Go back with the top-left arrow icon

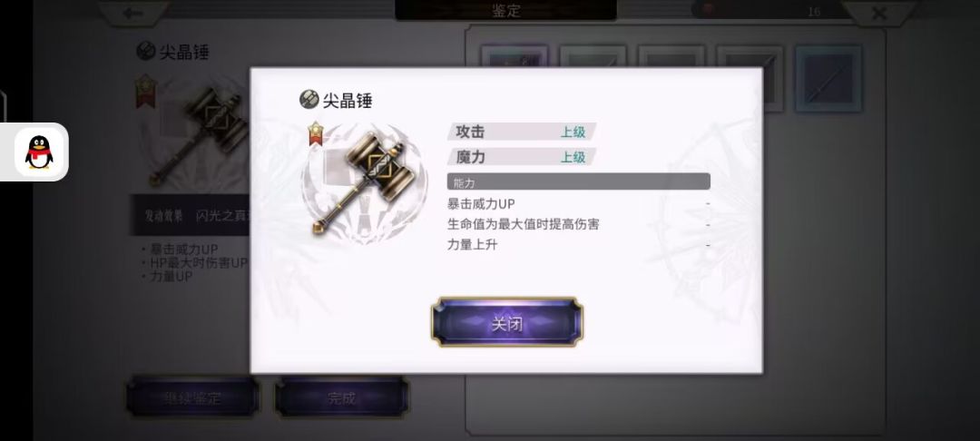coord(132,12)
